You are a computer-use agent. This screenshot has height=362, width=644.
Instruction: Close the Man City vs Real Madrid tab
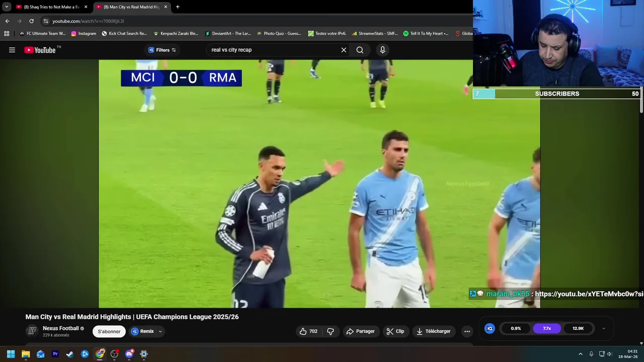166,7
